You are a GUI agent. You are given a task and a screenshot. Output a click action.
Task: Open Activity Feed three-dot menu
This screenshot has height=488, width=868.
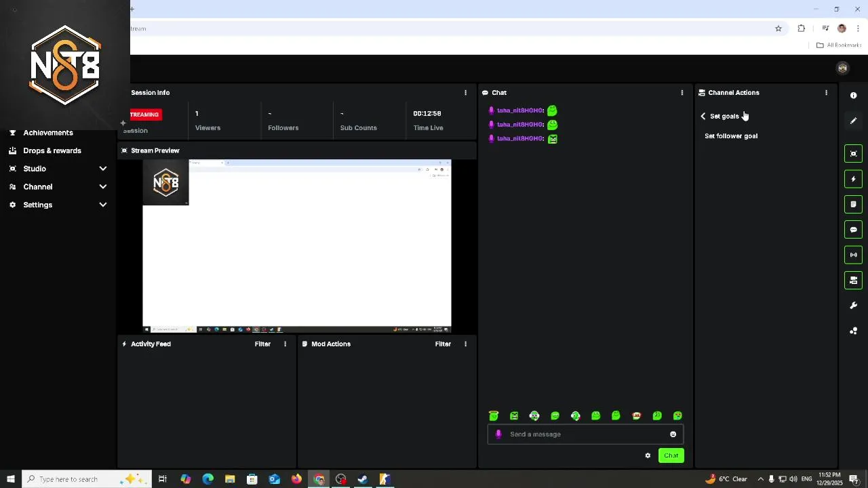[x=285, y=344]
